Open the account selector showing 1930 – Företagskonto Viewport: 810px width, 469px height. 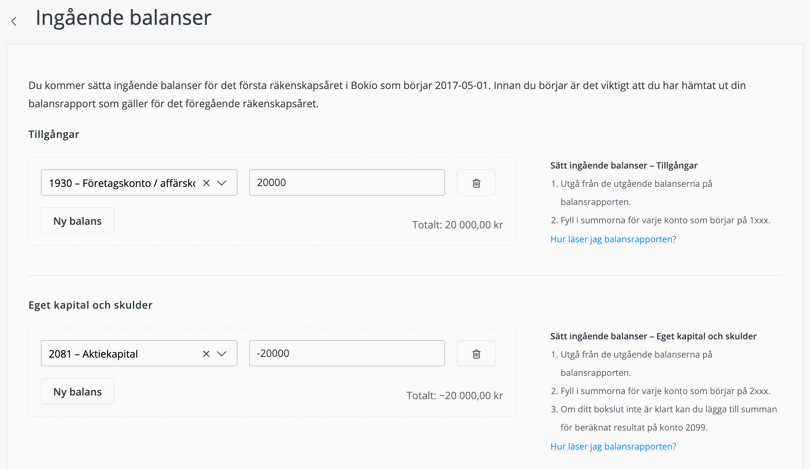pyautogui.click(x=120, y=183)
